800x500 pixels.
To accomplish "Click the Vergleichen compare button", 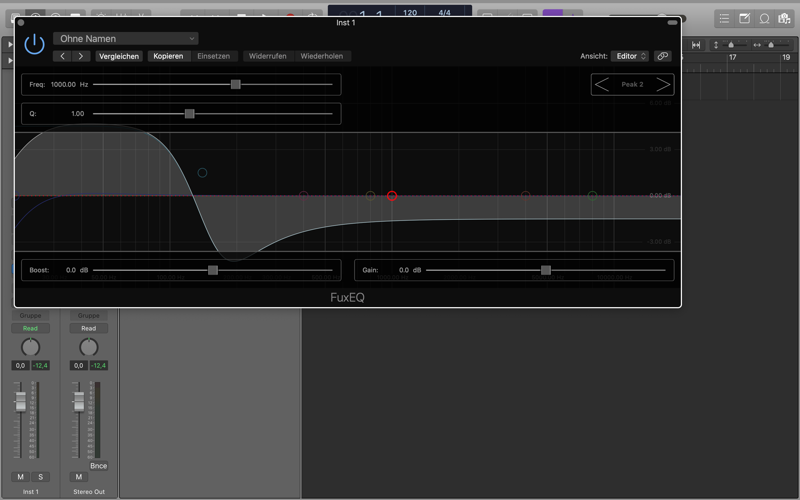I will point(119,56).
